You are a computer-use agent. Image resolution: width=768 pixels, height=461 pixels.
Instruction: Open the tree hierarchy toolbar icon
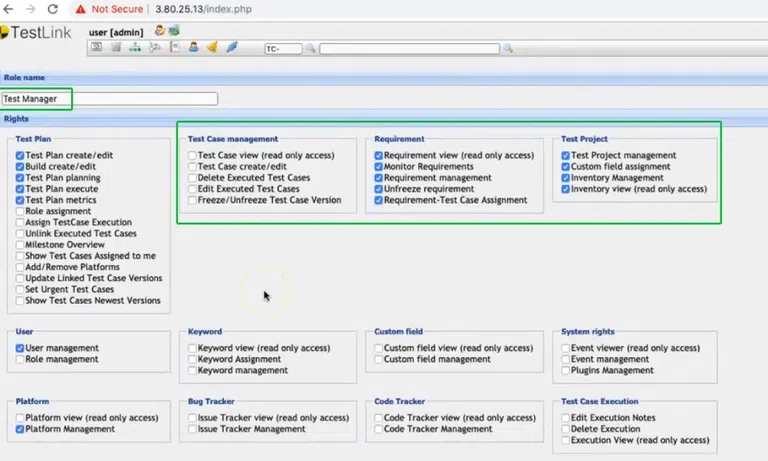(135, 47)
